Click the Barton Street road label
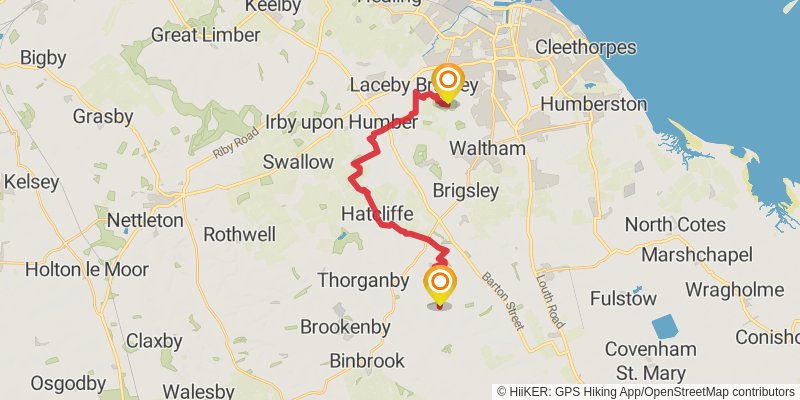800x400 pixels. (503, 301)
